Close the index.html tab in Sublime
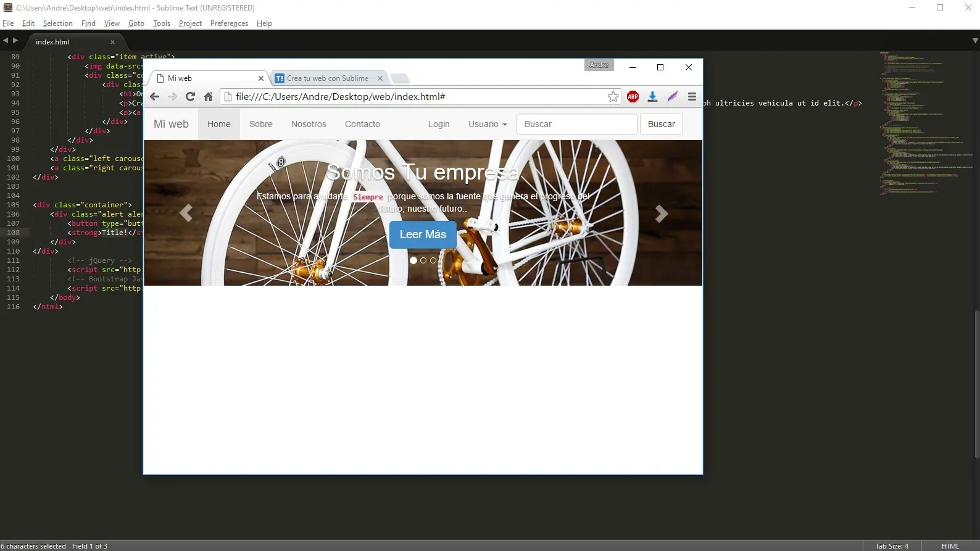Screen dimensions: 980x551 pyautogui.click(x=112, y=42)
